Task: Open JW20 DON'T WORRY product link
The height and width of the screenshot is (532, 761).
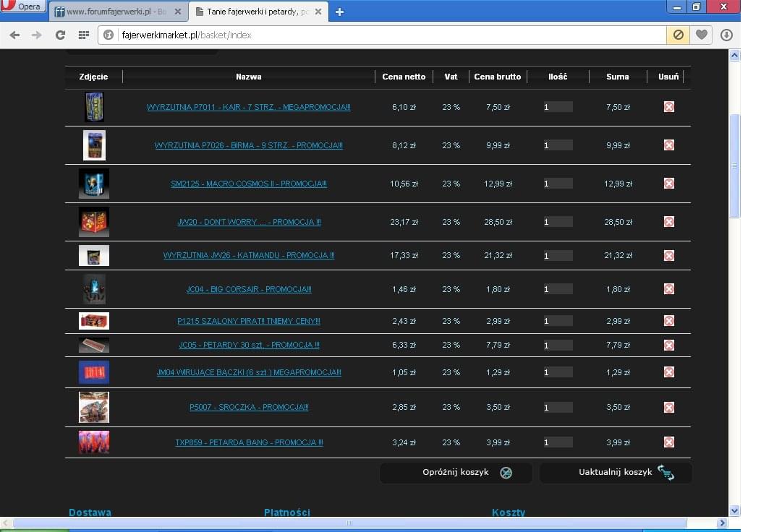Action: click(249, 222)
